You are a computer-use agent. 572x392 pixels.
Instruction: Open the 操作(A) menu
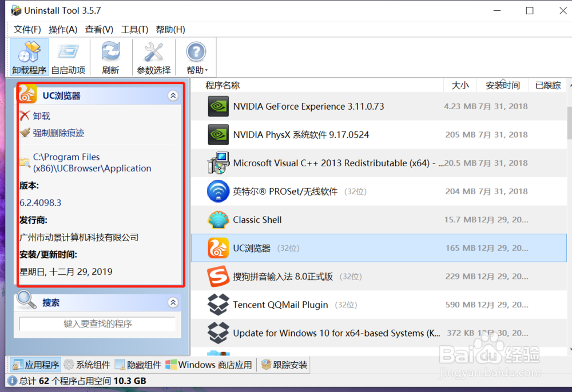63,30
